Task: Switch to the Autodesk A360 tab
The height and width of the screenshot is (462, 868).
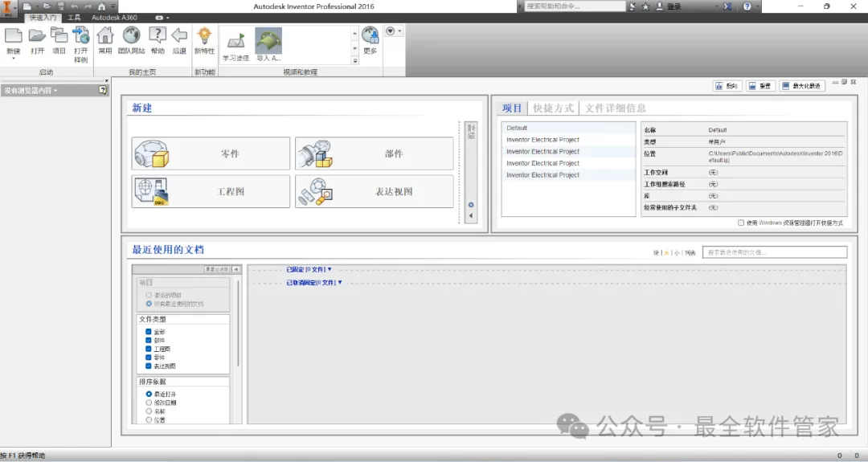Action: click(115, 18)
